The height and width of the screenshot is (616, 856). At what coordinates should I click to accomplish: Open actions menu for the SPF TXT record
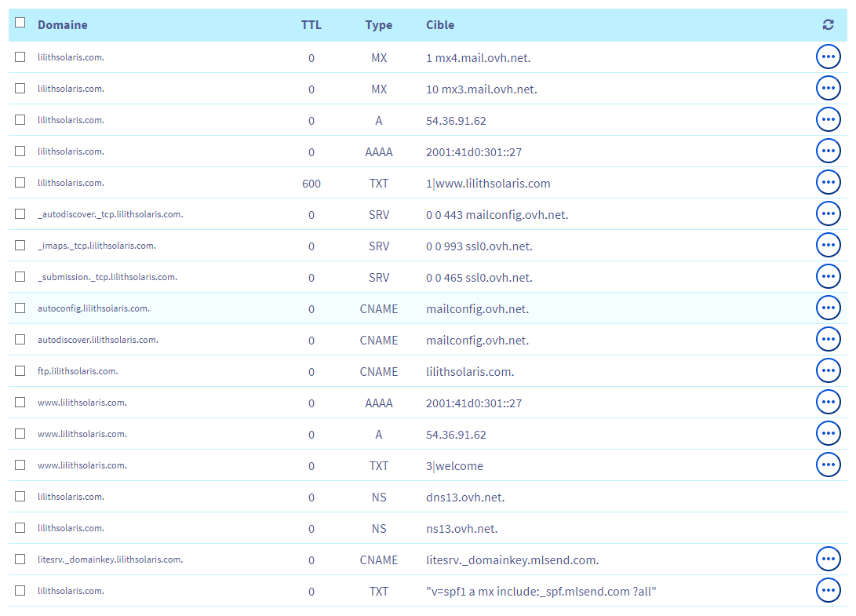click(x=828, y=591)
